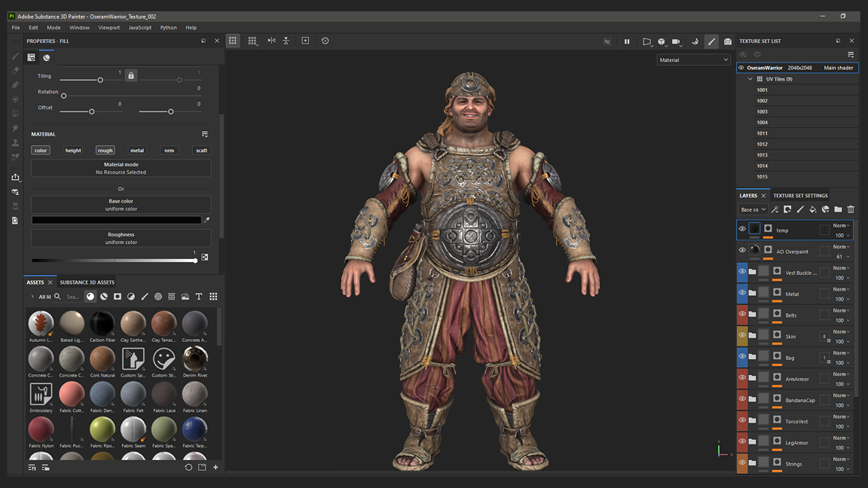This screenshot has height=488, width=868.
Task: Click the rough channel button under MATERIAL
Action: coord(105,150)
